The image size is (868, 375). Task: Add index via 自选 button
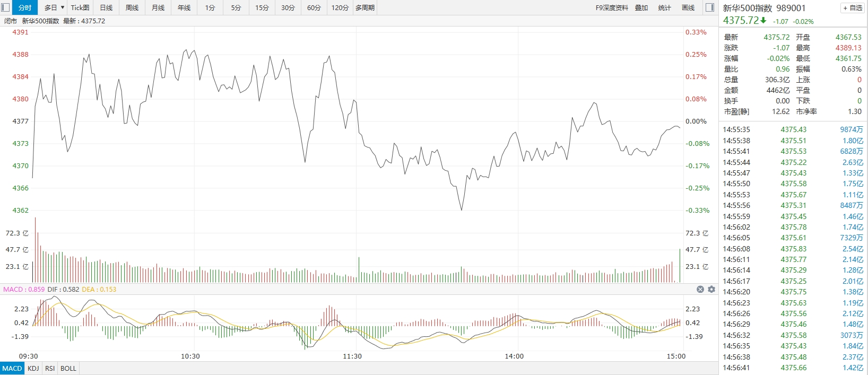pyautogui.click(x=852, y=8)
